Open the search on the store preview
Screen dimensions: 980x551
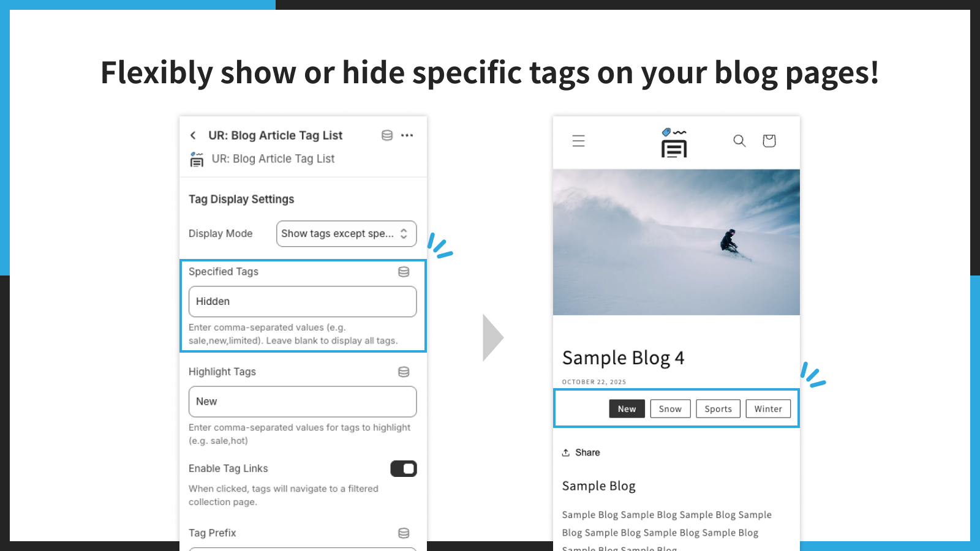tap(739, 141)
